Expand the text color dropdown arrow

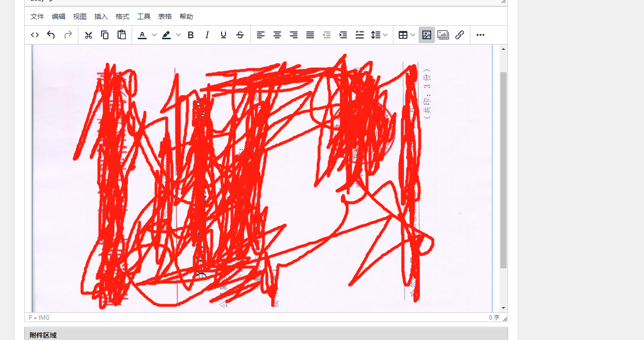(x=154, y=35)
